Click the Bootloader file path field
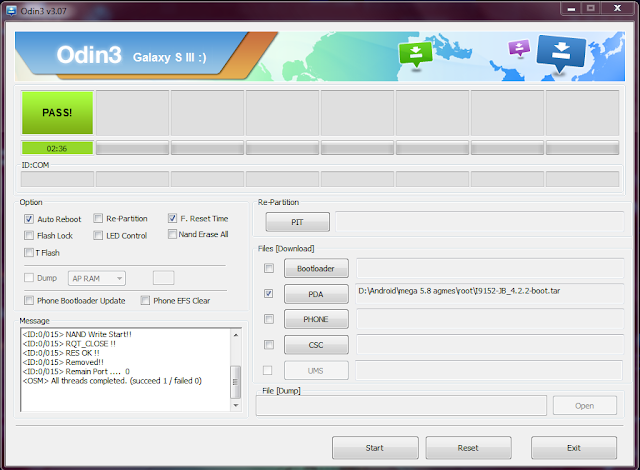640x470 pixels. click(490, 268)
